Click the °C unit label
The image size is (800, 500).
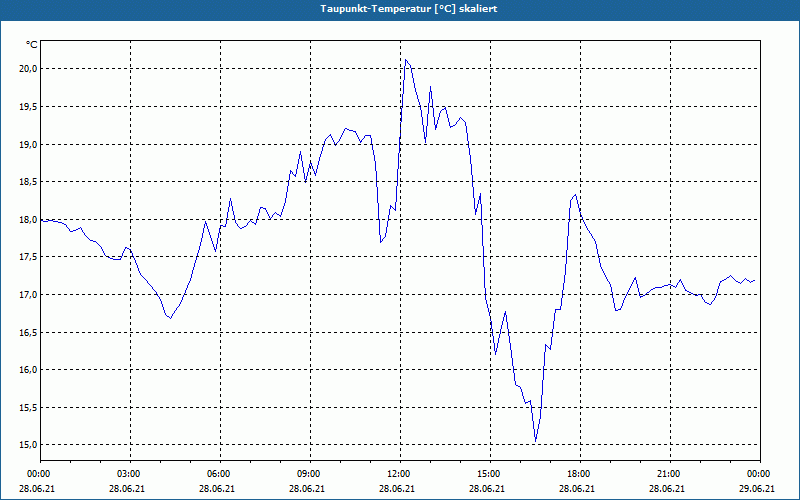click(32, 45)
